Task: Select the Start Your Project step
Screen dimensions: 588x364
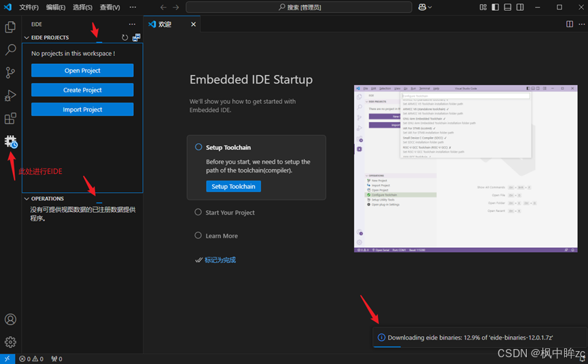Action: pos(224,213)
